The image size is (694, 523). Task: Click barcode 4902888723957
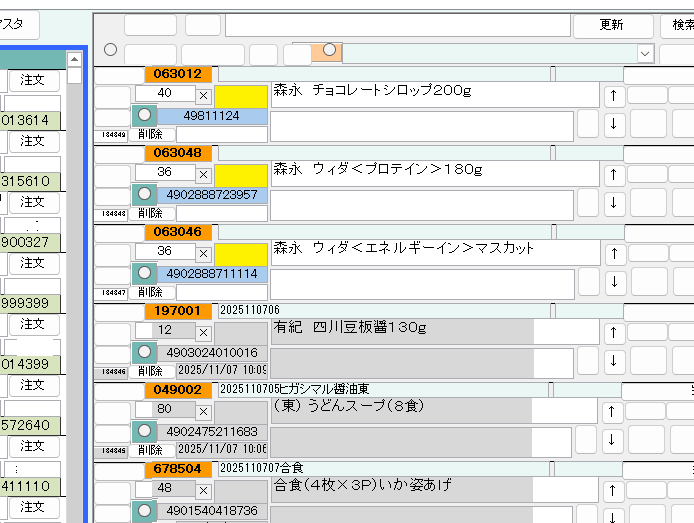[212, 195]
